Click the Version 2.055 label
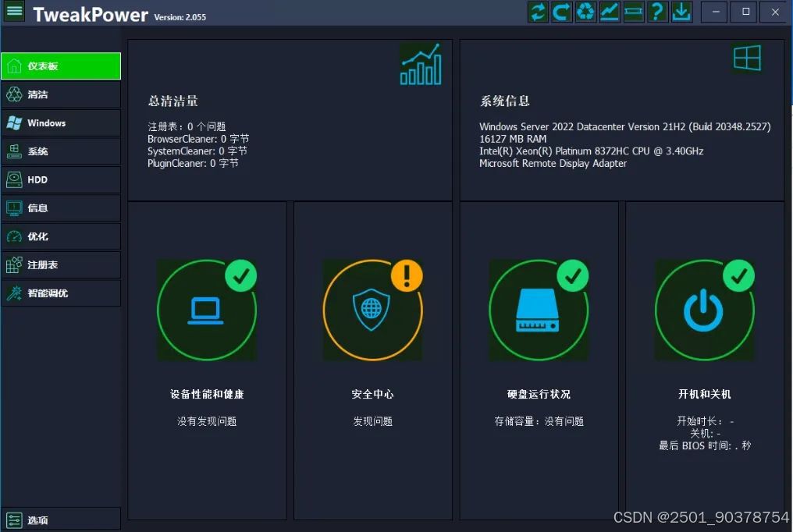 [x=180, y=17]
